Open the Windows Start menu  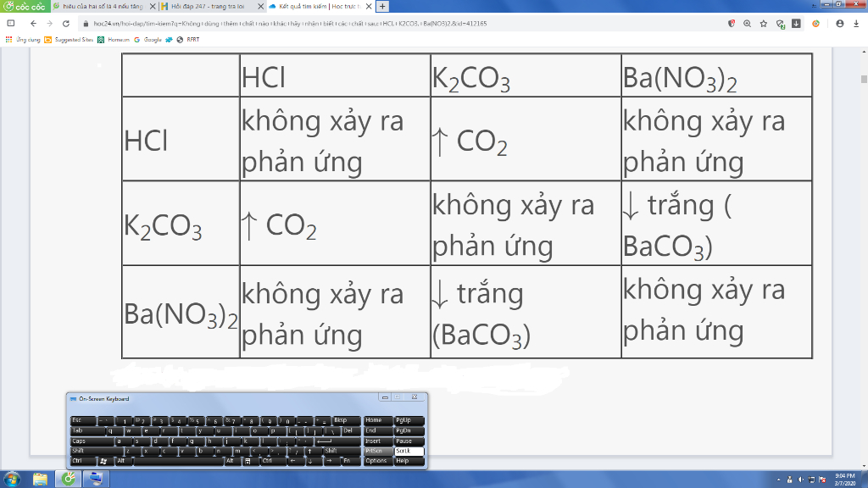coord(12,480)
